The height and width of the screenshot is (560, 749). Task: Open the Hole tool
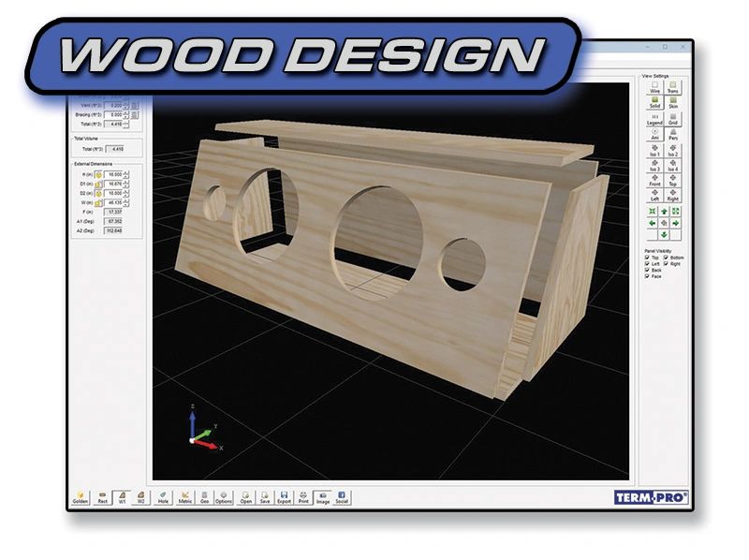click(x=163, y=497)
